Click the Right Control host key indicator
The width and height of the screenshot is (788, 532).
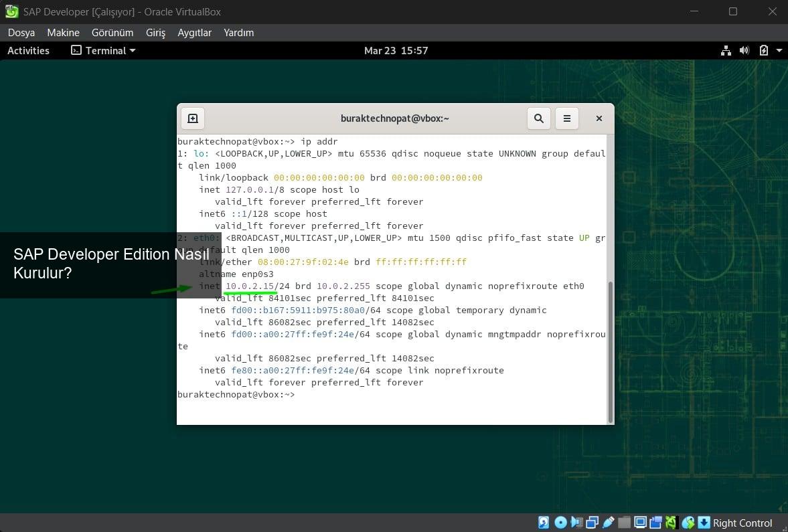[x=742, y=523]
